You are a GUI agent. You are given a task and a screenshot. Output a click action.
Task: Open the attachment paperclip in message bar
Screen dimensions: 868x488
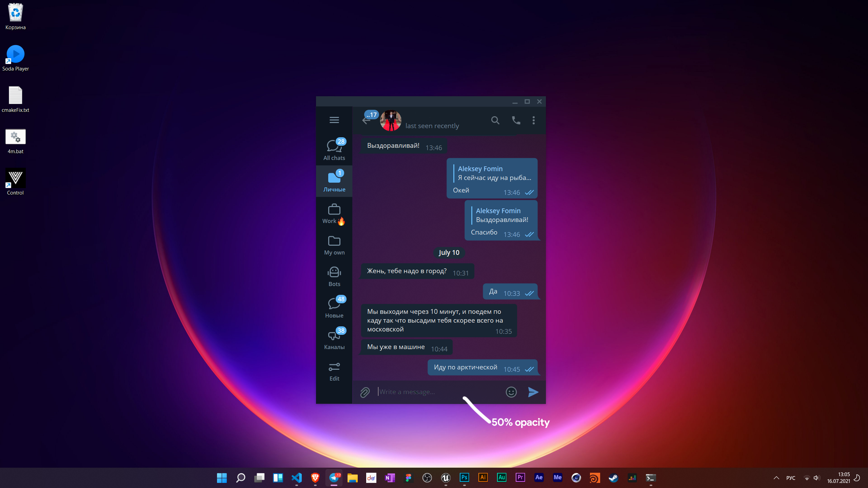click(364, 392)
